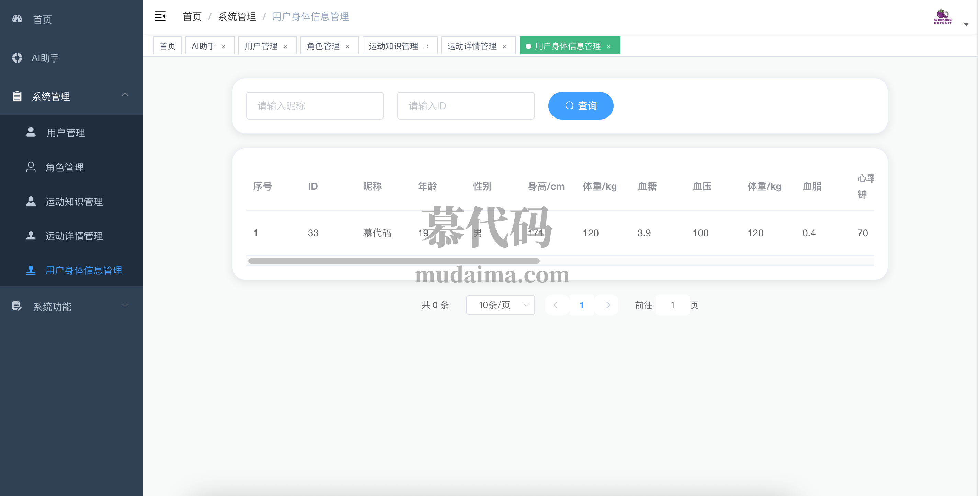Click the icon beside 运动详情管理
The height and width of the screenshot is (496, 980).
(31, 236)
